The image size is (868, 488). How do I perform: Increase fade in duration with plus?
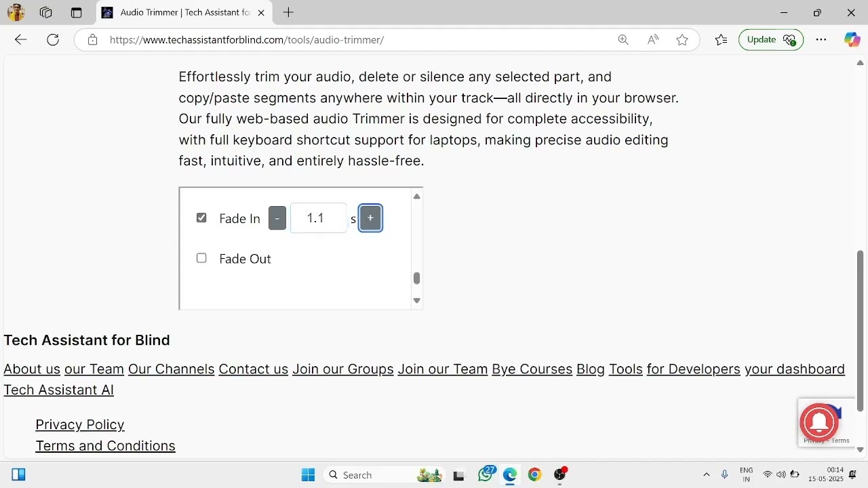pos(370,218)
